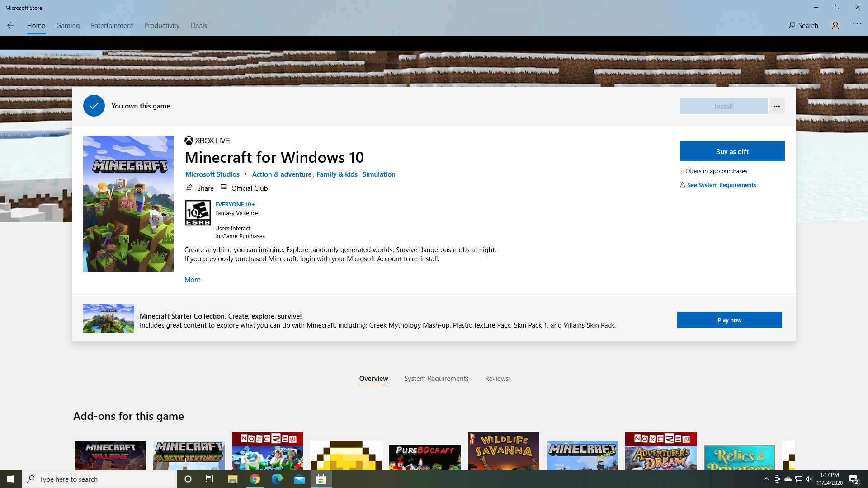Open the Official Club link

tap(244, 188)
